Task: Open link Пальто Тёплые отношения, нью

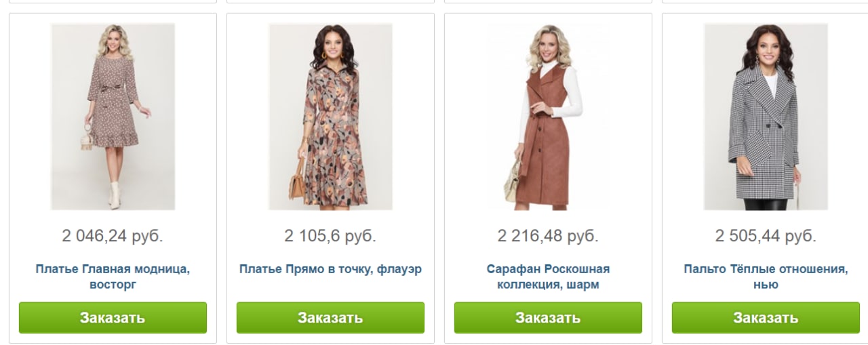Action: tap(766, 277)
